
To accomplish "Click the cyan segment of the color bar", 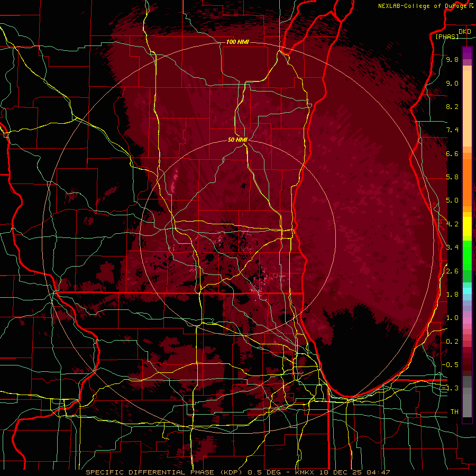I will click(x=467, y=291).
